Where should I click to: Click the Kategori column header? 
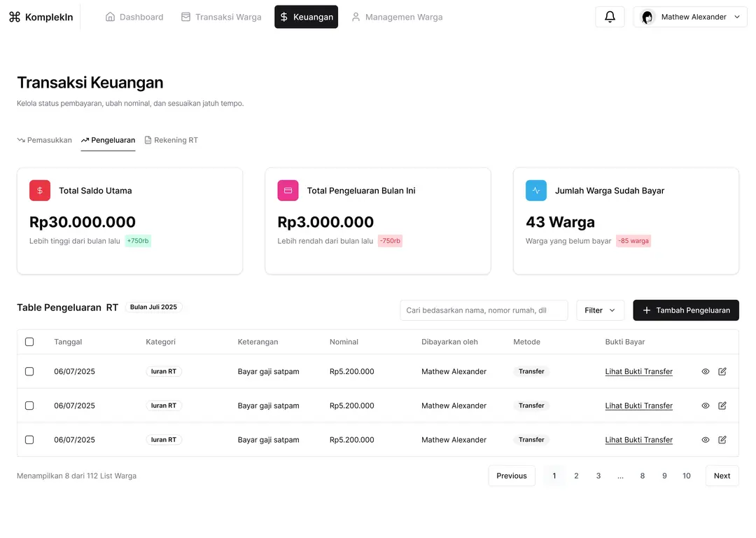[x=160, y=342]
